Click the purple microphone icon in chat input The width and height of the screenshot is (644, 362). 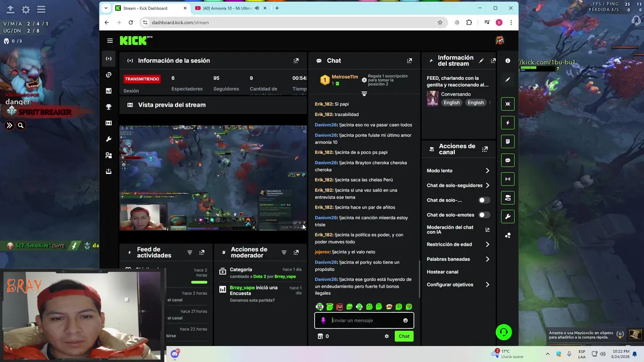pyautogui.click(x=323, y=320)
